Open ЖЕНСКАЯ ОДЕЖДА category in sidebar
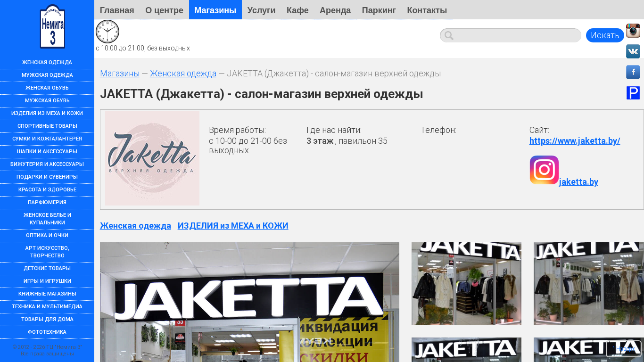 [47, 62]
